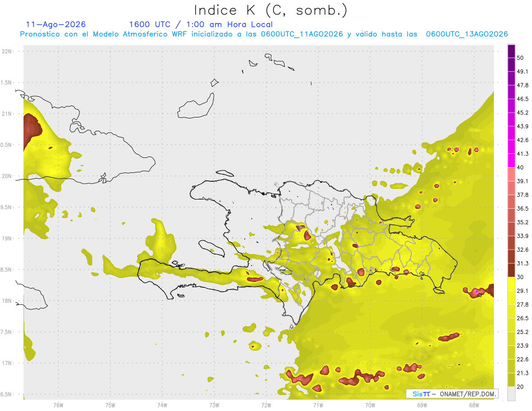This screenshot has height=411, width=532.
Task: Click the initialization time '0600UTC_11AGO2026'
Action: click(302, 34)
